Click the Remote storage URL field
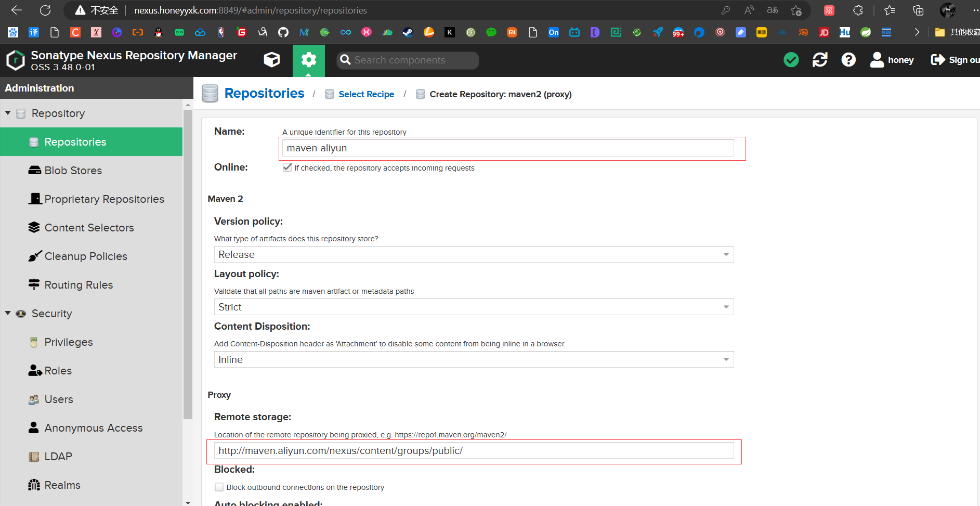Screen dimensions: 980x506 (474, 450)
